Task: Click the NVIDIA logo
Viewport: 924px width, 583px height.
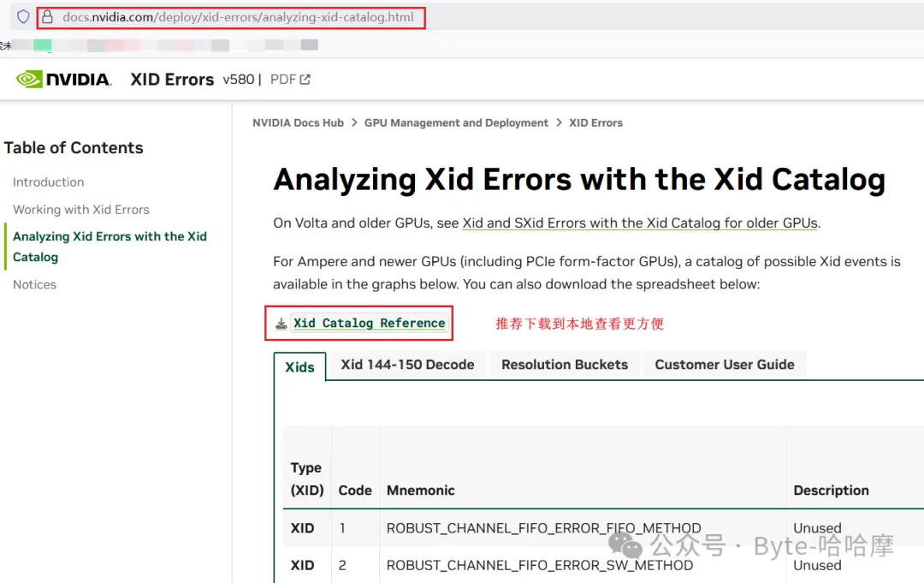Action: (x=63, y=80)
